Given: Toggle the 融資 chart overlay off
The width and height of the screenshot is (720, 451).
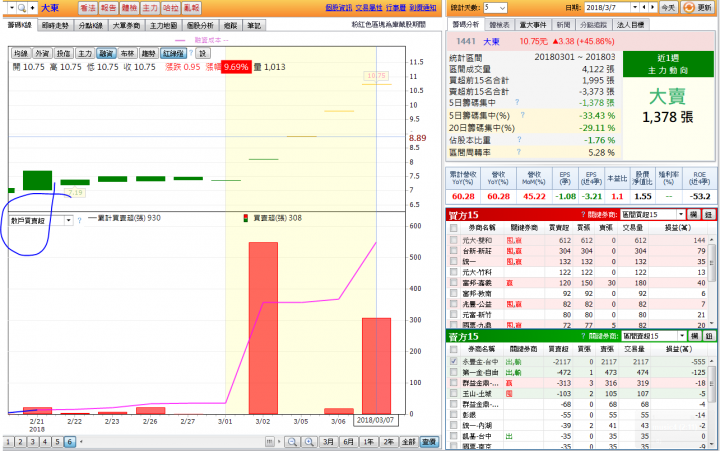Looking at the screenshot, I should (x=106, y=54).
